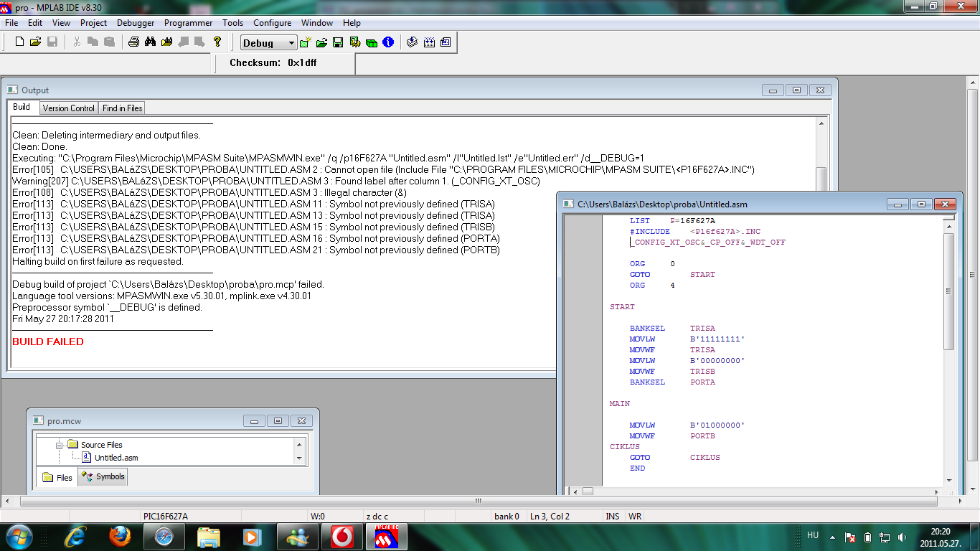Collapse the Source Files tree node
Screen dimensions: 980x551
click(x=60, y=445)
